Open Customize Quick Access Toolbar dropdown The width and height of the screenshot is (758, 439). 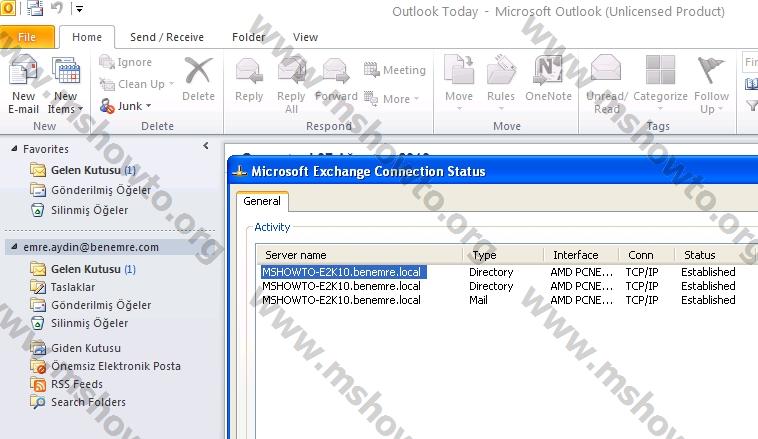click(79, 9)
